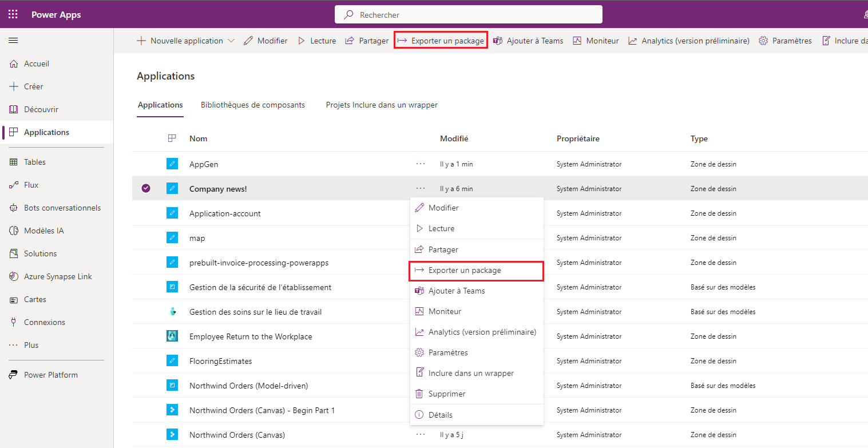Click Ajouter à Teams in command bar
The width and height of the screenshot is (868, 448).
(528, 41)
